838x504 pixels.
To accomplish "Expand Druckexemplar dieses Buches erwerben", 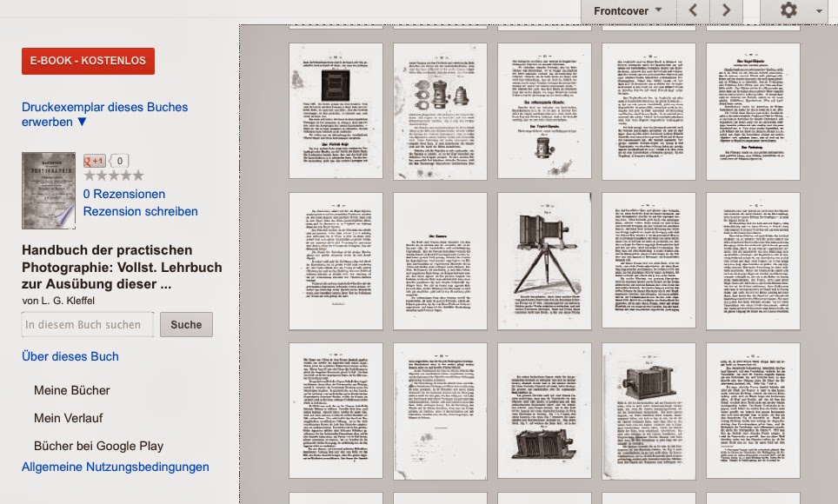I will tap(104, 115).
